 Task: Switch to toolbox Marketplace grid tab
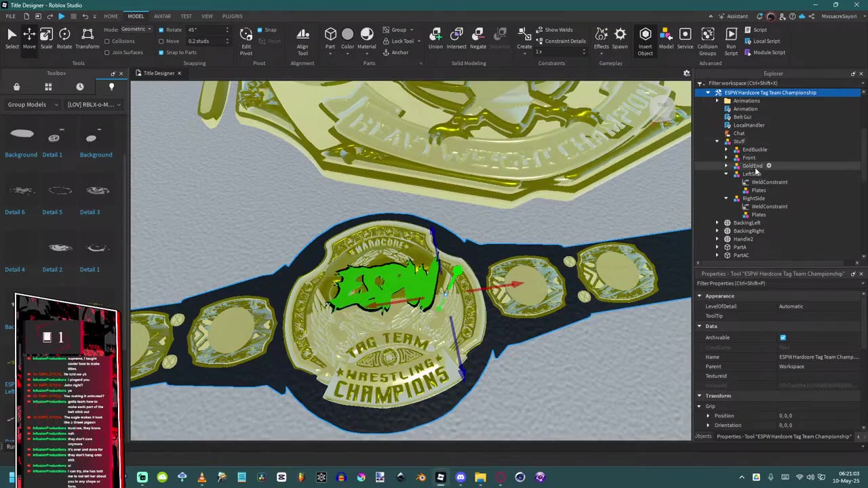point(48,87)
